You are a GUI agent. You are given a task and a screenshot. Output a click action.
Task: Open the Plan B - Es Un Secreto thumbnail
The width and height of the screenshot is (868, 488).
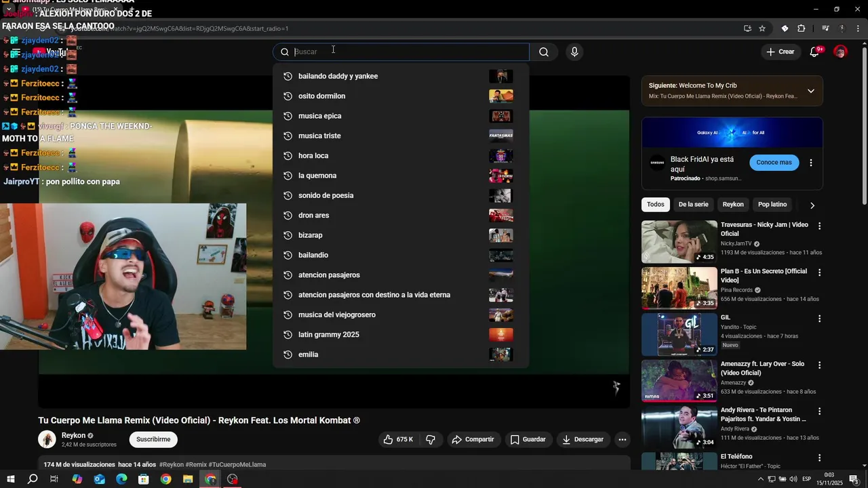point(679,288)
